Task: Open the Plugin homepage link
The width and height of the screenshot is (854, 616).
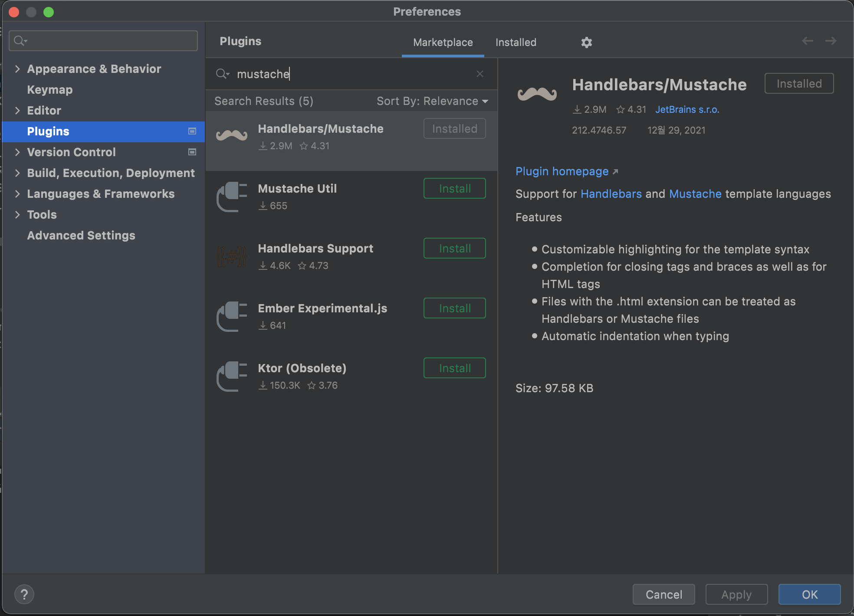Action: (x=567, y=171)
